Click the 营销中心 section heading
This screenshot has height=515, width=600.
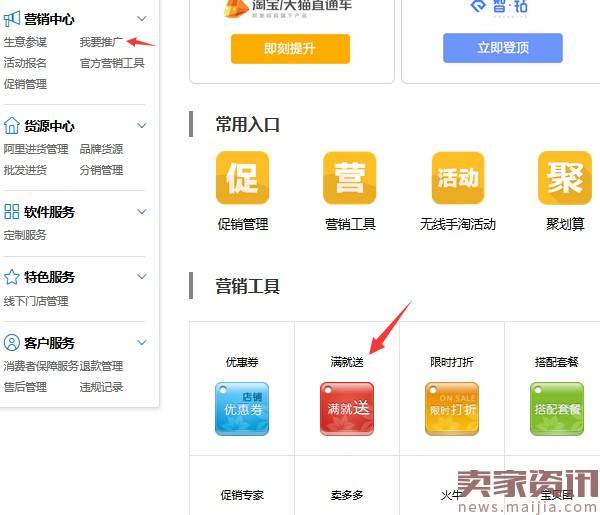click(x=49, y=19)
